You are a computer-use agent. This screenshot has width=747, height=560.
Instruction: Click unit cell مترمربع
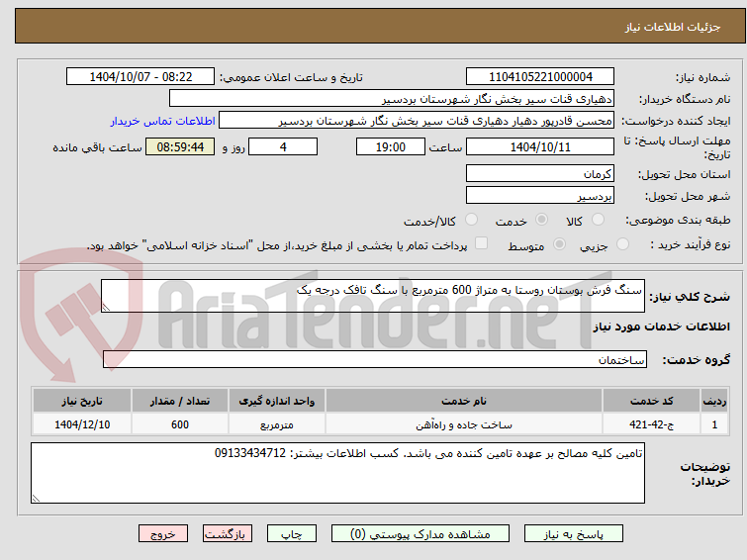(277, 424)
